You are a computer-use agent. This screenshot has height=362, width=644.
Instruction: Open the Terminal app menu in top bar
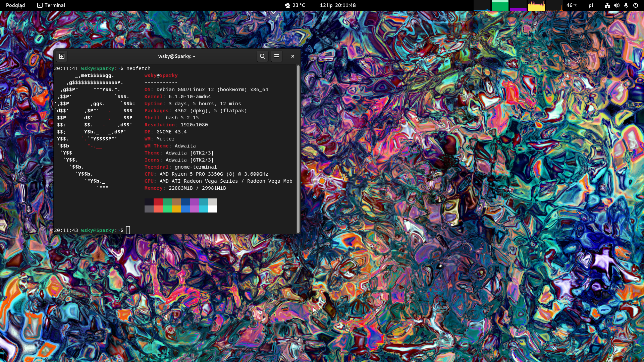pyautogui.click(x=51, y=5)
